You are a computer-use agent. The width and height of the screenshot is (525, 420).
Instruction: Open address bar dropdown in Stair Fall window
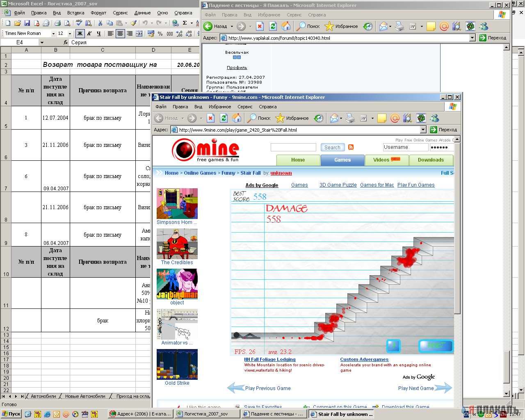coord(423,130)
